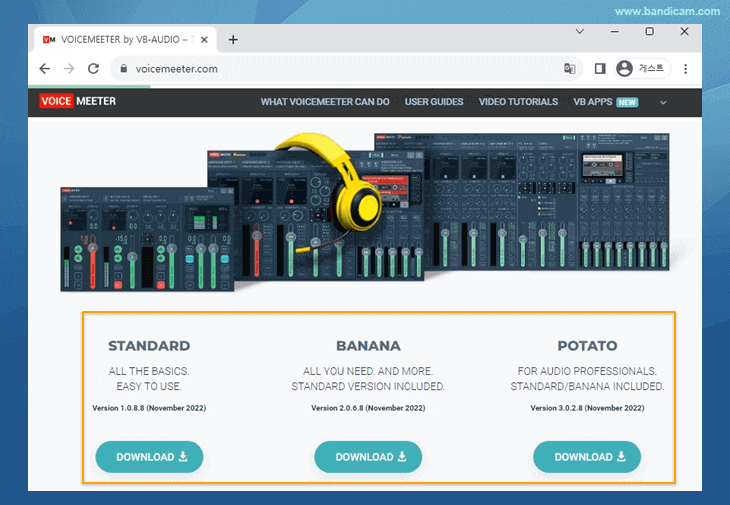The image size is (730, 505).
Task: Click Version 3.0.2.8 (November 2022) text
Action: 587,408
